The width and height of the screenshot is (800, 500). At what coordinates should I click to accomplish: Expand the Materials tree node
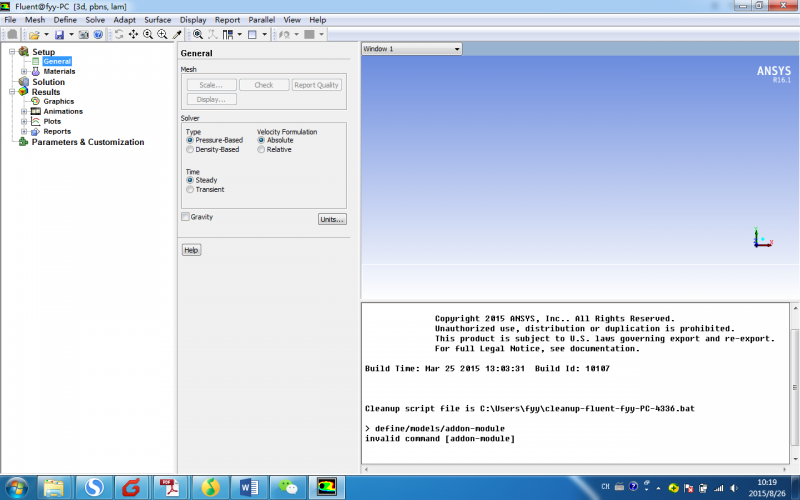[x=23, y=71]
